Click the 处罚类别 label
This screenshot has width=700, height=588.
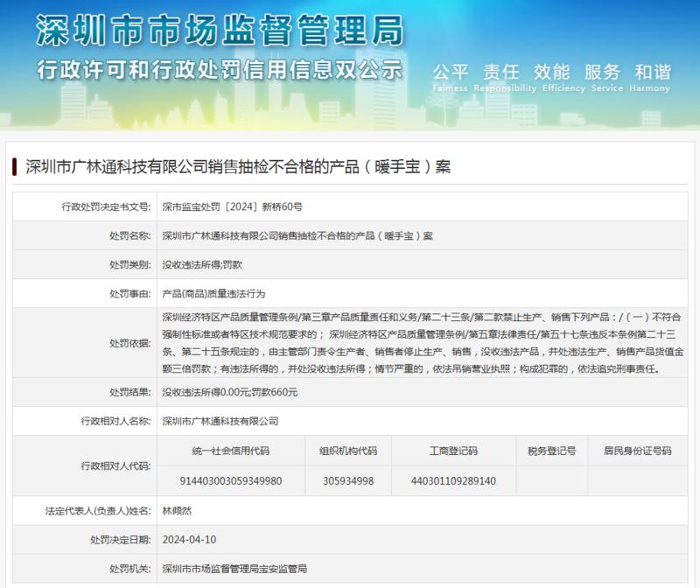point(129,265)
